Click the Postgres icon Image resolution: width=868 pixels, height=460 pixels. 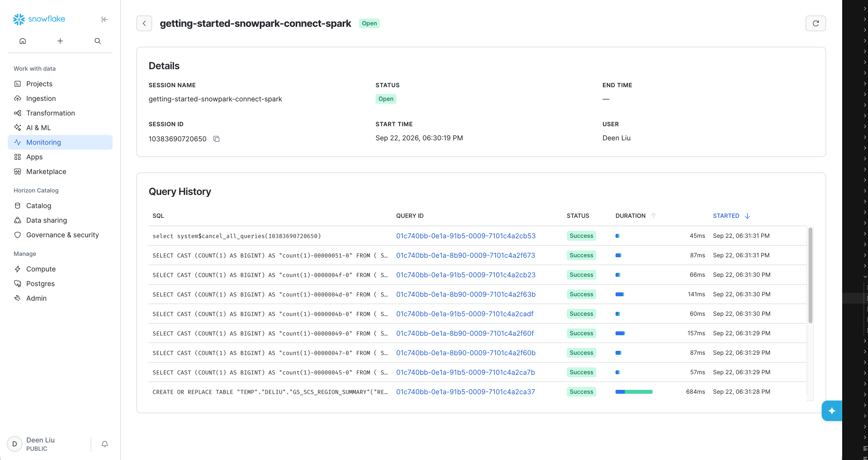18,284
